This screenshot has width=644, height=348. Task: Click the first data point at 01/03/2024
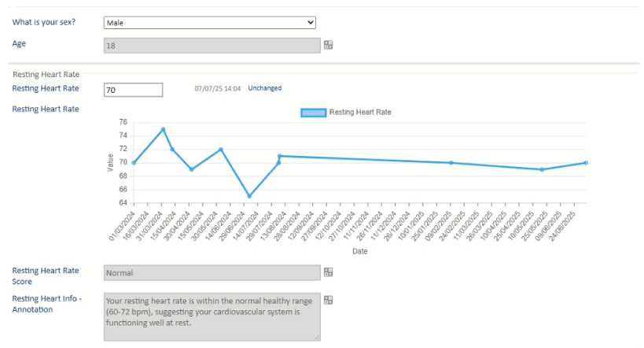tap(134, 163)
